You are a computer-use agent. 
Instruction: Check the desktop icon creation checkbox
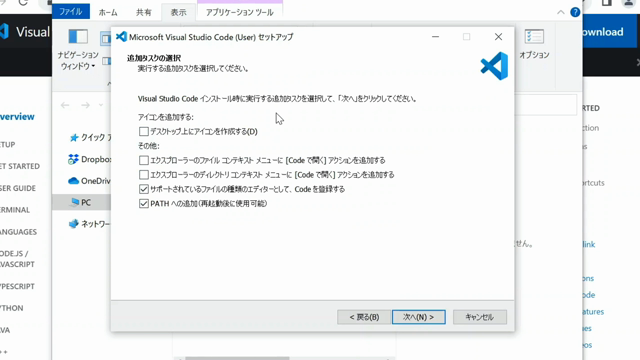[x=144, y=131]
